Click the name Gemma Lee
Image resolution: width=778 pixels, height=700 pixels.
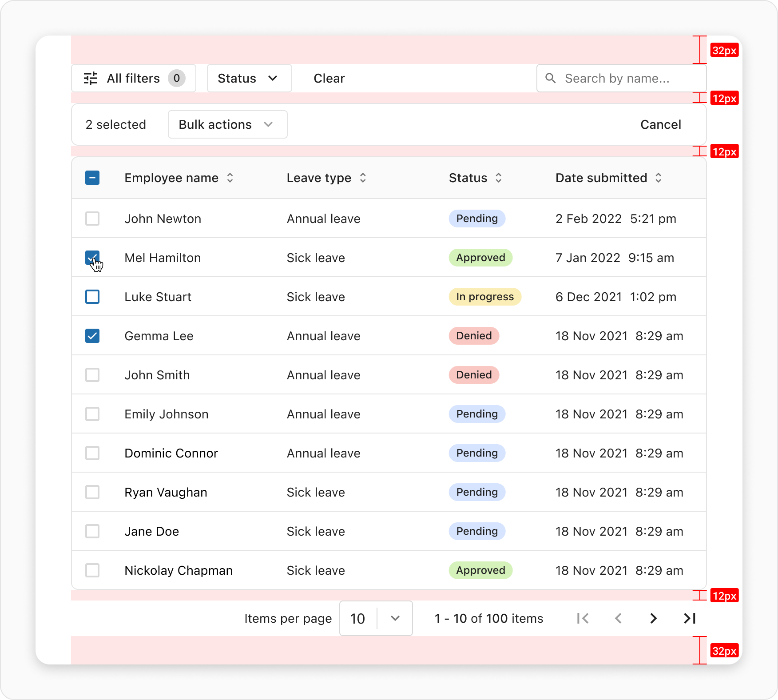[x=159, y=336]
